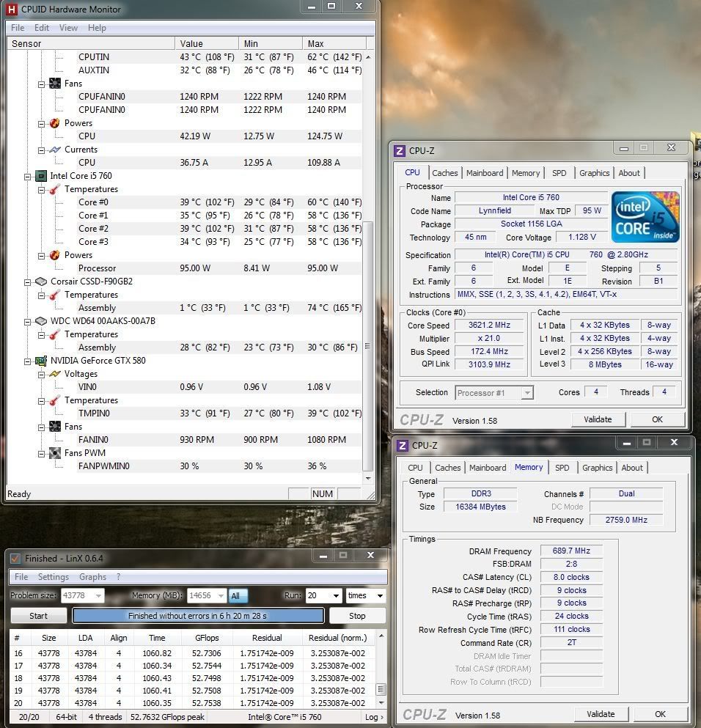Viewport: 701px width, 728px height.
Task: Collapse the Currents tree group
Action: coord(41,150)
